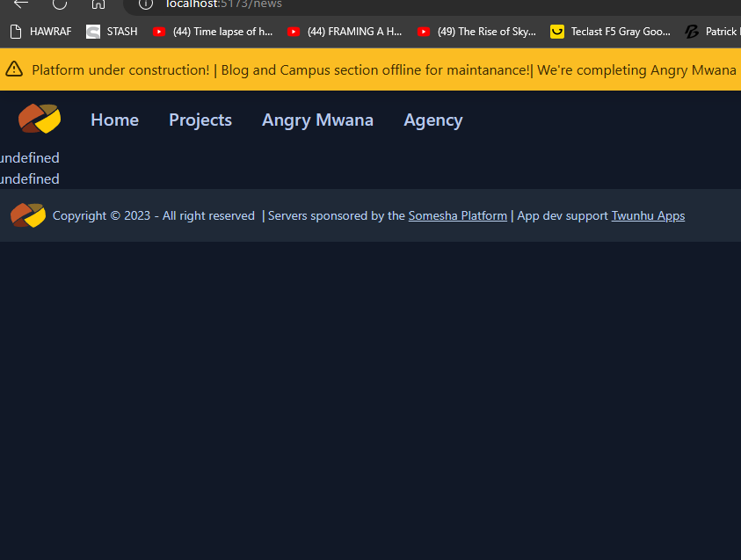Open The Rise of Sky... bookmark
741x560 pixels.
pos(476,32)
